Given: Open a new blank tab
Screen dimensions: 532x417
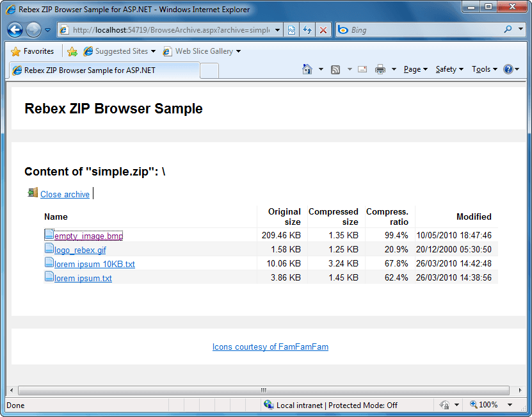Looking at the screenshot, I should point(209,70).
